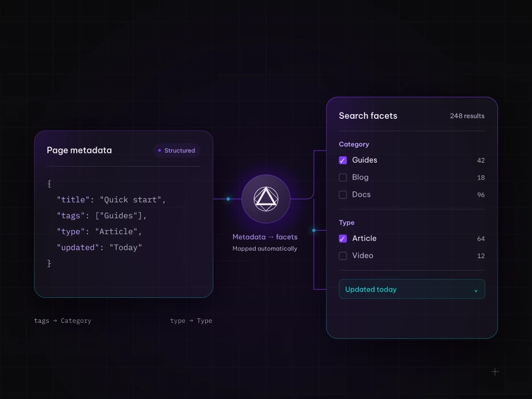Click the Docs count 96

click(481, 195)
